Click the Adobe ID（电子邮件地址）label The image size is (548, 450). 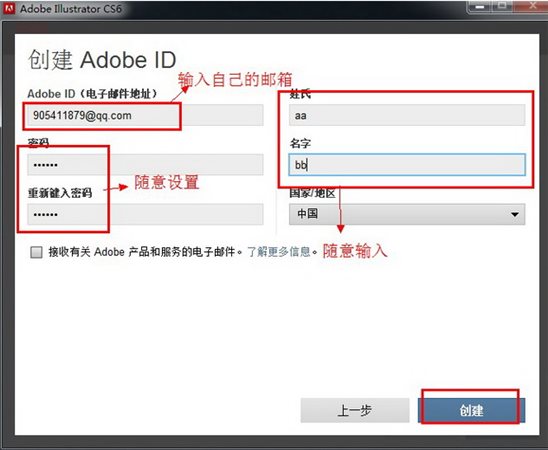(92, 94)
